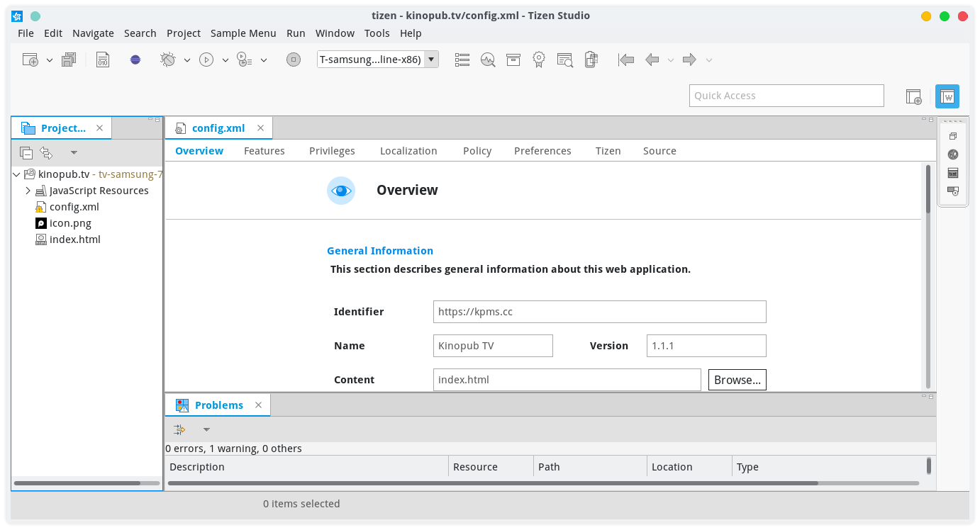Click the certificate ribbon badge toolbar icon
The image size is (980, 530).
(539, 60)
